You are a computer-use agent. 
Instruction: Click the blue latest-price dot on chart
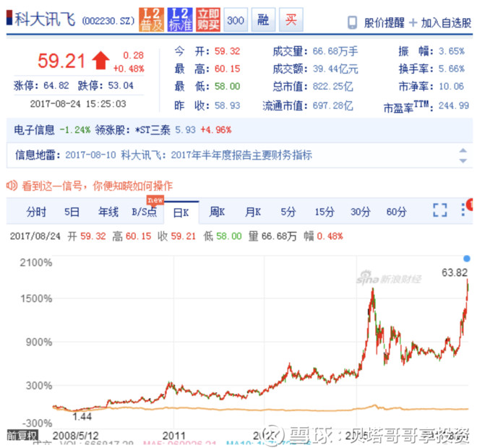pyautogui.click(x=467, y=259)
